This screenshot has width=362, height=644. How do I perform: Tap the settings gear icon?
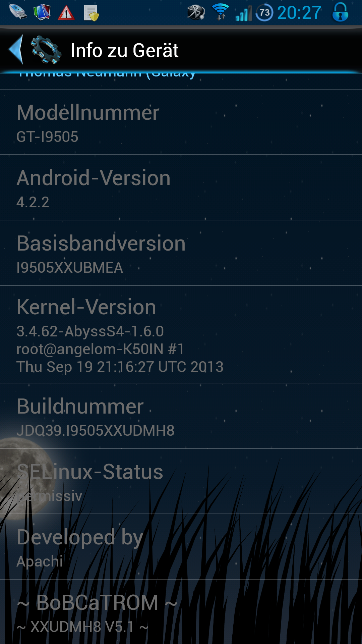pos(46,50)
